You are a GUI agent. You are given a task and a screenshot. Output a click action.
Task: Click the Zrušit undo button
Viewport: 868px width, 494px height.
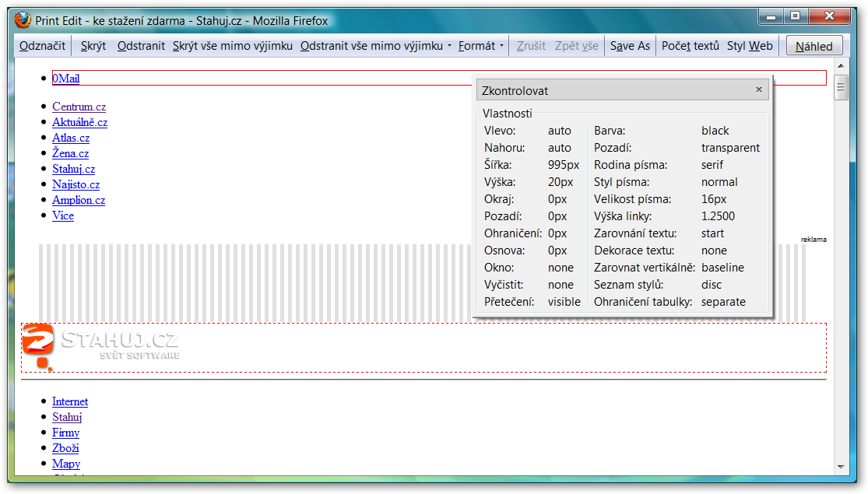[x=531, y=46]
